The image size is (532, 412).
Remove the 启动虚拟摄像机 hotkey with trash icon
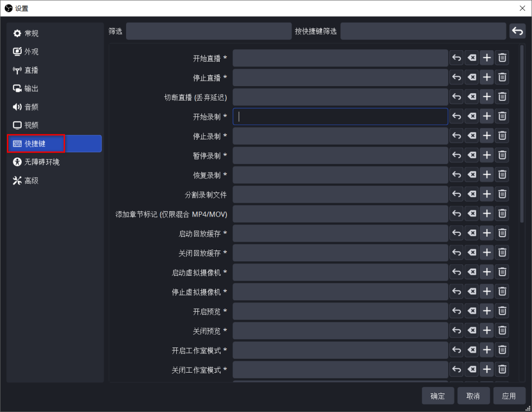click(502, 272)
